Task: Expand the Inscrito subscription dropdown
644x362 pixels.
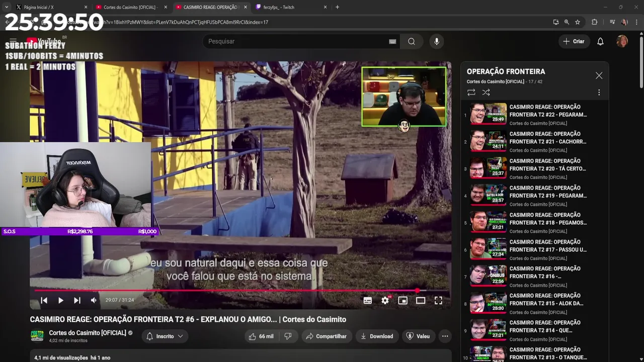Action: (165, 336)
